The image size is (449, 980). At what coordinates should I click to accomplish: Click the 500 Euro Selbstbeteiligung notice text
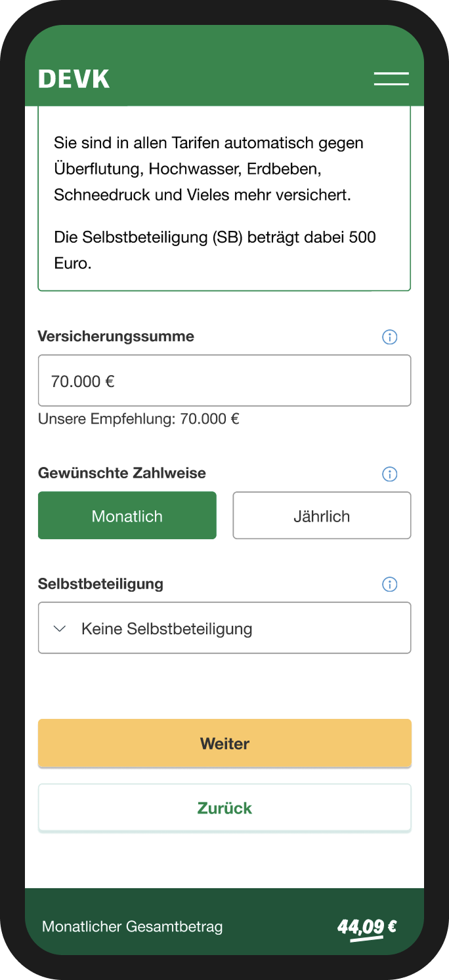coord(215,250)
